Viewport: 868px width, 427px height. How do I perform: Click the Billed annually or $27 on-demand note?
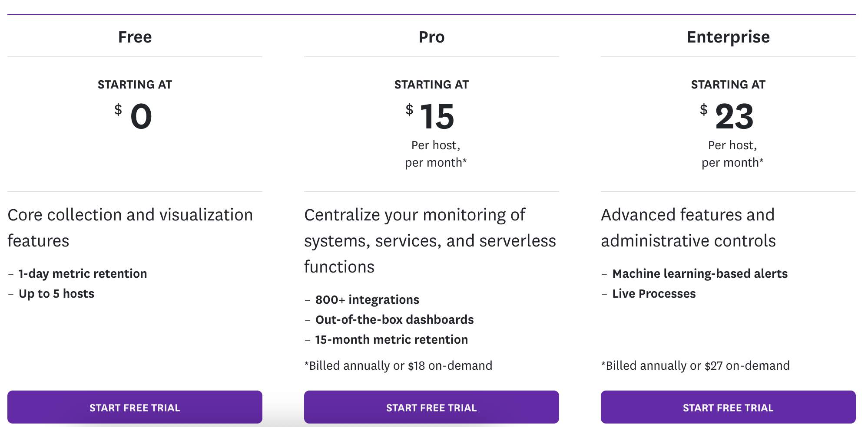(695, 365)
